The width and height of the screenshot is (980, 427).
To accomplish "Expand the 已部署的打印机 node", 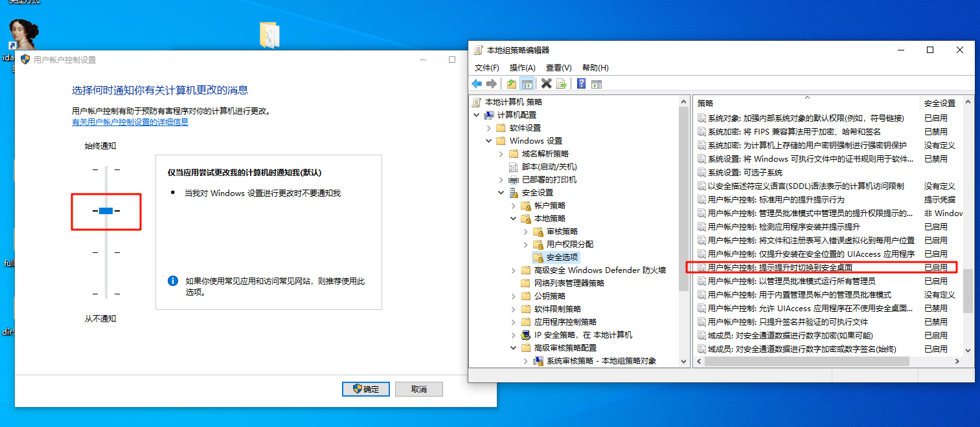I will point(501,180).
